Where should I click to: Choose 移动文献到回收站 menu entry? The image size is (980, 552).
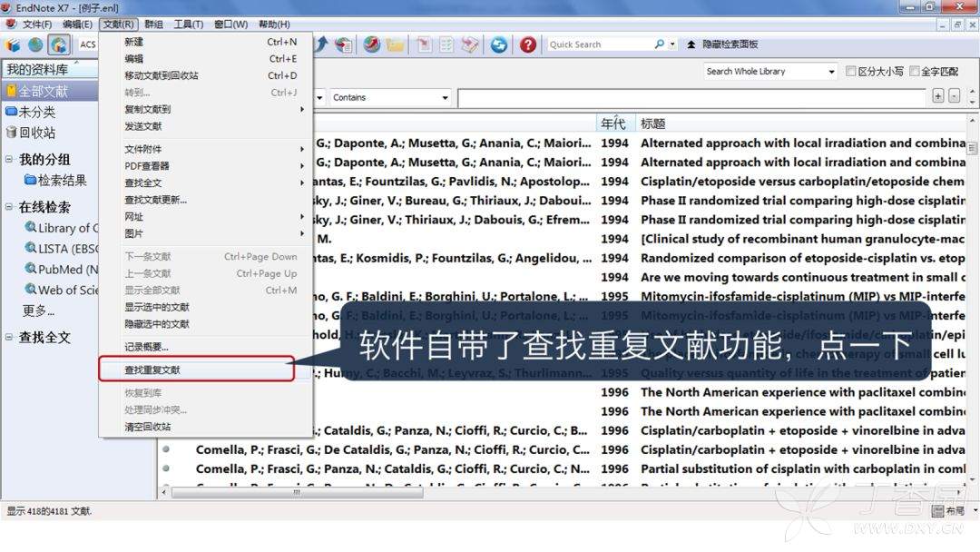tap(206, 75)
